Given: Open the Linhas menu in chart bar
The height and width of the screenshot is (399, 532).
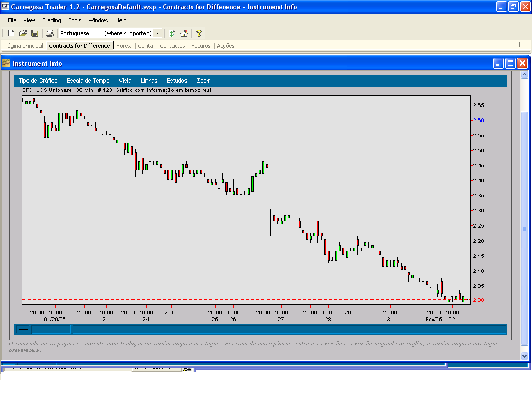Looking at the screenshot, I should click(149, 81).
